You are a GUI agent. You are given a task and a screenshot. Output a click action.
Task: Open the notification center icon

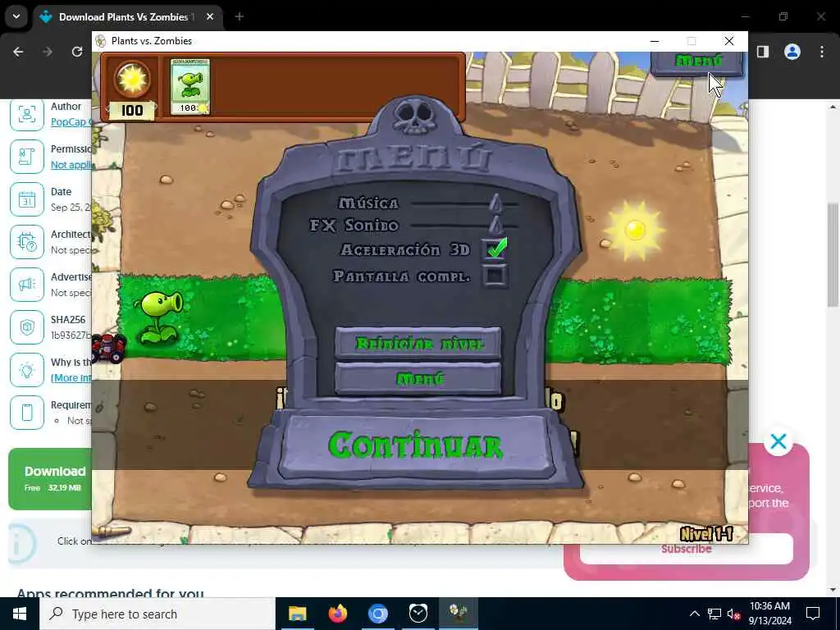(813, 614)
